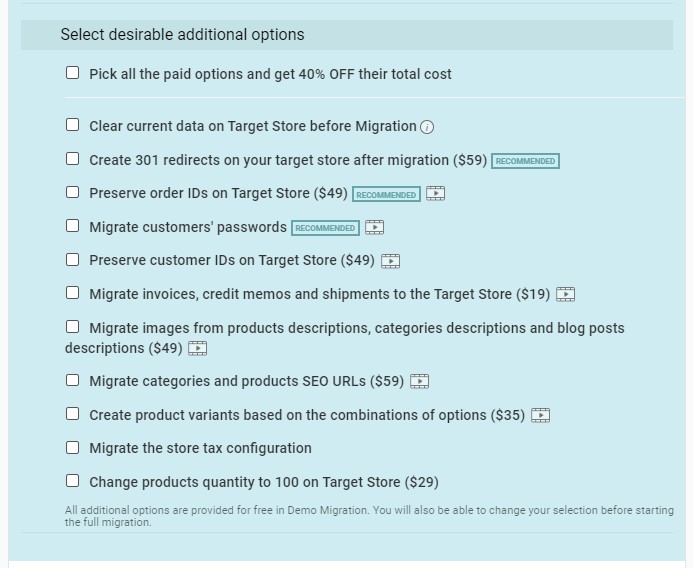
Task: Check Migrate the store tax configuration
Action: (x=72, y=448)
